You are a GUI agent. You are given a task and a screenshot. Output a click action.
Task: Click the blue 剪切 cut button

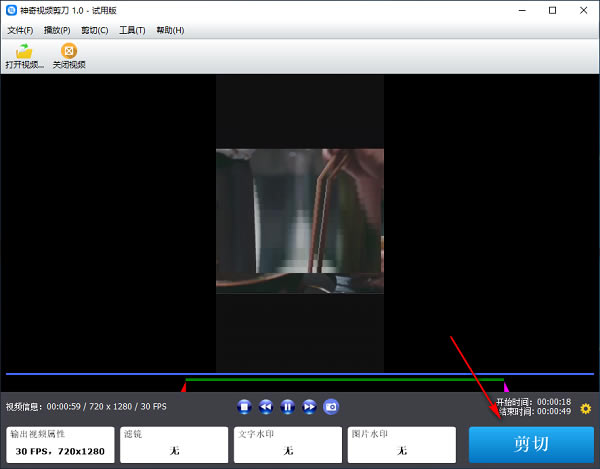click(x=531, y=444)
